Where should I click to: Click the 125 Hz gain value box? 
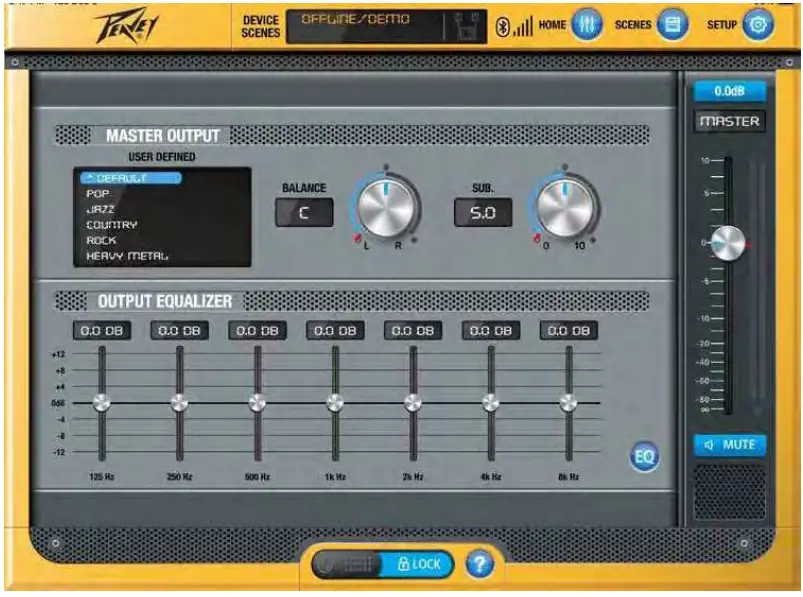pos(101,331)
